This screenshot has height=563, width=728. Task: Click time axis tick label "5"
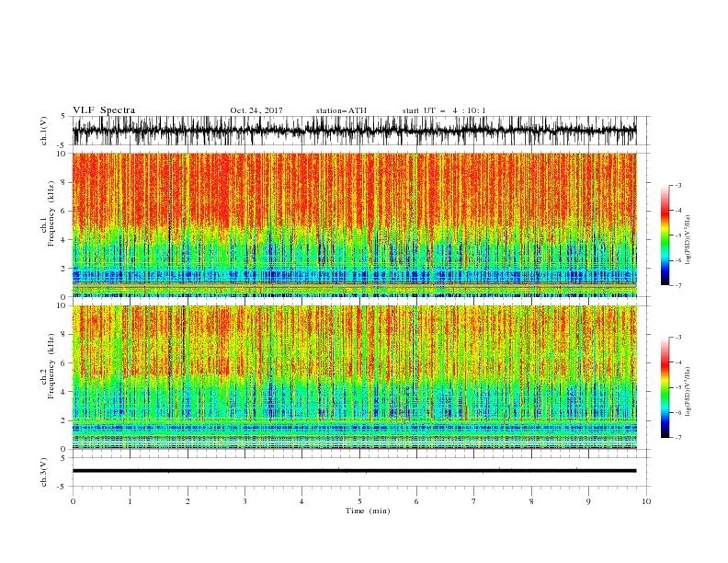coord(359,501)
